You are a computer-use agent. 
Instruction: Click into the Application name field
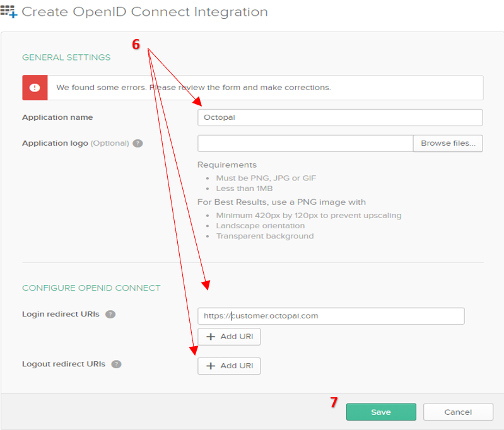(339, 117)
